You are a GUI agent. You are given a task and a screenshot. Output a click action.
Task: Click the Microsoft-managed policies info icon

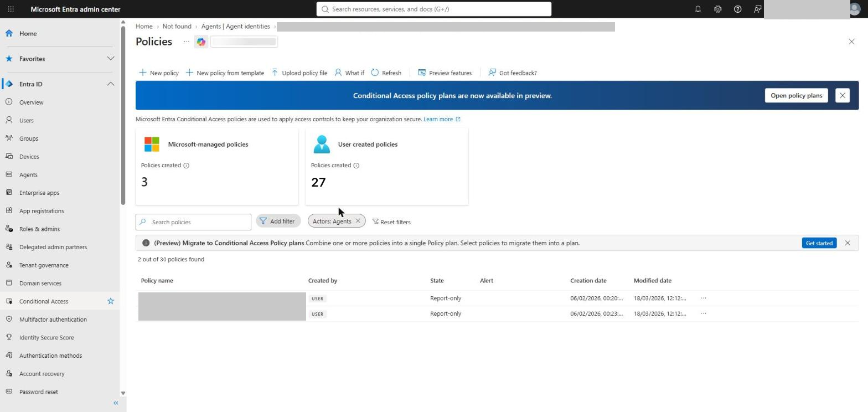pos(186,166)
